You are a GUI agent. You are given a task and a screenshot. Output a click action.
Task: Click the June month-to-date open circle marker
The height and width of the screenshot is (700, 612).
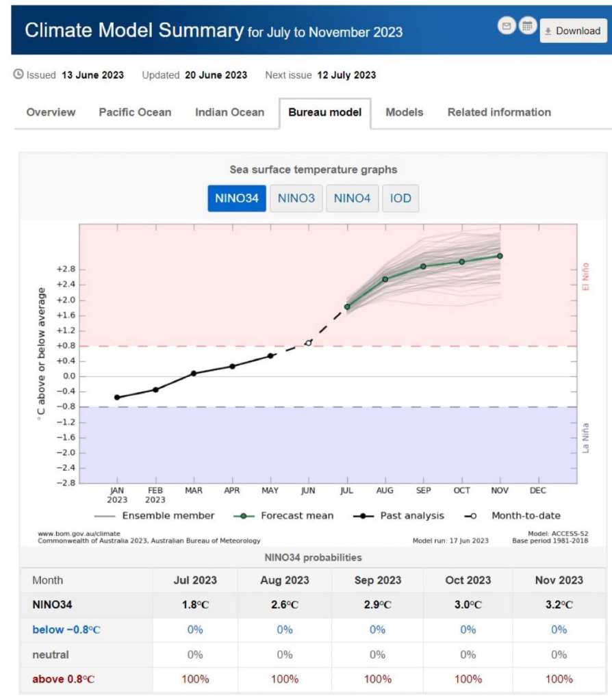coord(309,343)
